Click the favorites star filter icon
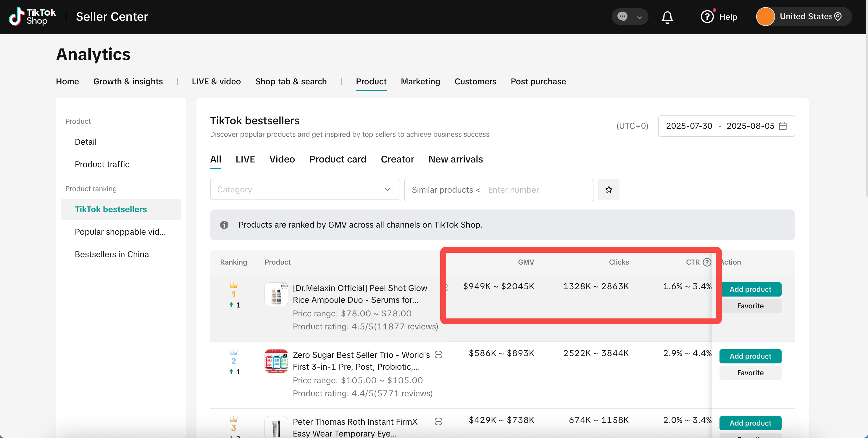Image resolution: width=868 pixels, height=438 pixels. pos(609,189)
